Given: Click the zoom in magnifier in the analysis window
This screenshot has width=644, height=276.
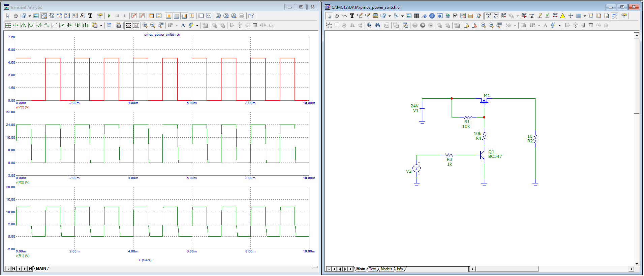Looking at the screenshot, I should point(145,25).
